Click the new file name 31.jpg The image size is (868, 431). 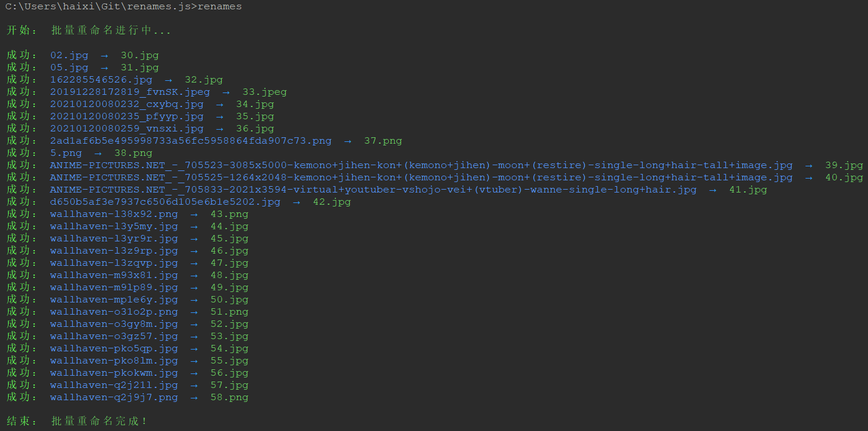pyautogui.click(x=140, y=67)
